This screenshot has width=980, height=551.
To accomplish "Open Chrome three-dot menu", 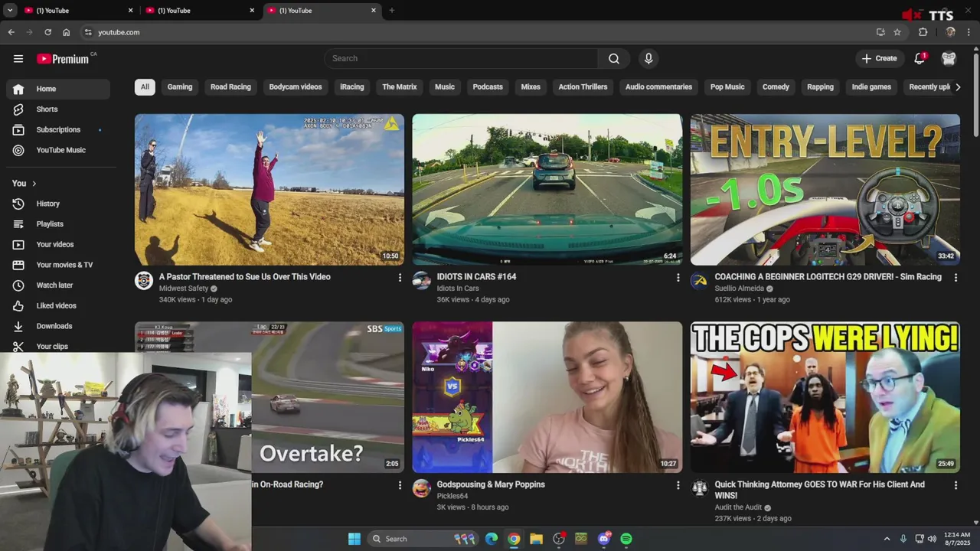I will pyautogui.click(x=969, y=32).
